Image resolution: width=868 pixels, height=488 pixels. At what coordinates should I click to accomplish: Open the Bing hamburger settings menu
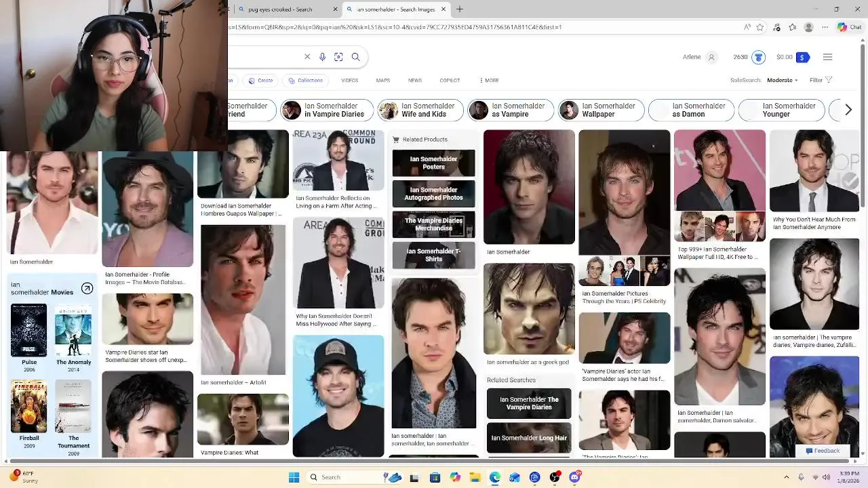[827, 57]
